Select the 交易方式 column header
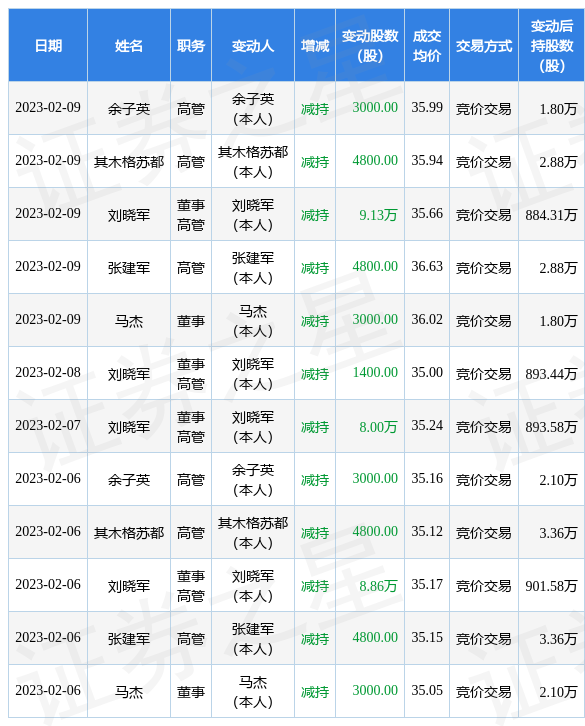The width and height of the screenshot is (585, 726). (x=484, y=45)
